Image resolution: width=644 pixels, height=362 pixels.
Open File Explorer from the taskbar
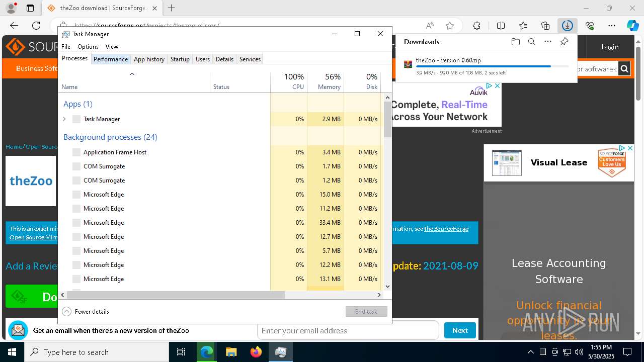(x=231, y=352)
